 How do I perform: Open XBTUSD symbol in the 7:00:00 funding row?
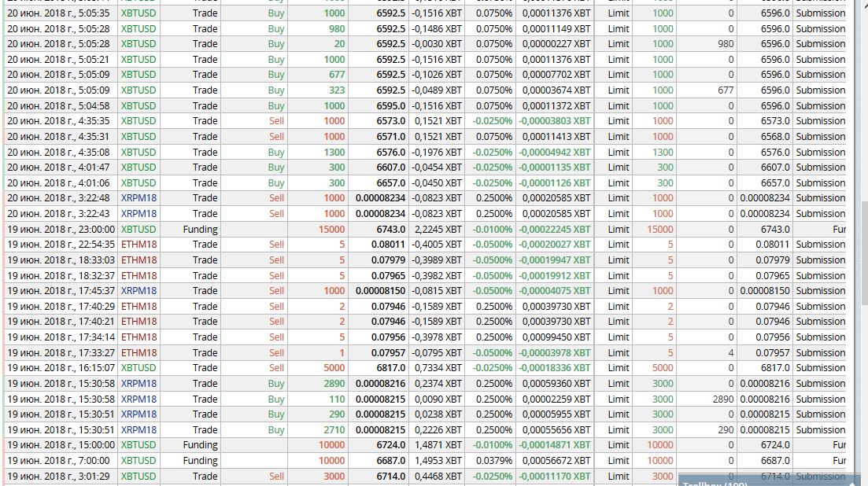(139, 461)
